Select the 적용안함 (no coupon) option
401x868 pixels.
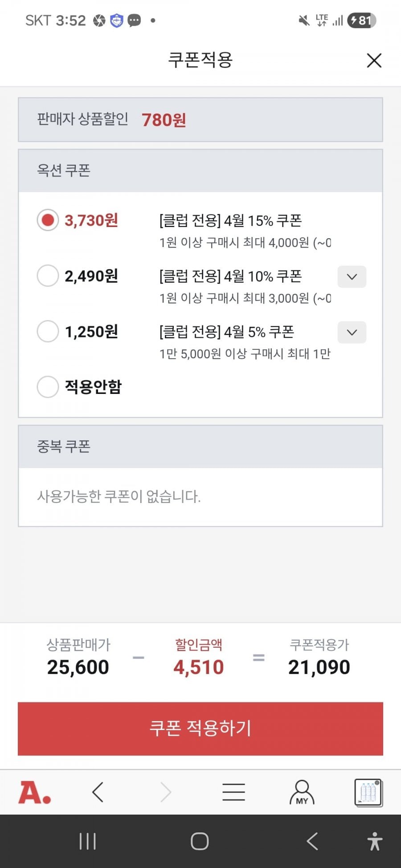pos(48,387)
